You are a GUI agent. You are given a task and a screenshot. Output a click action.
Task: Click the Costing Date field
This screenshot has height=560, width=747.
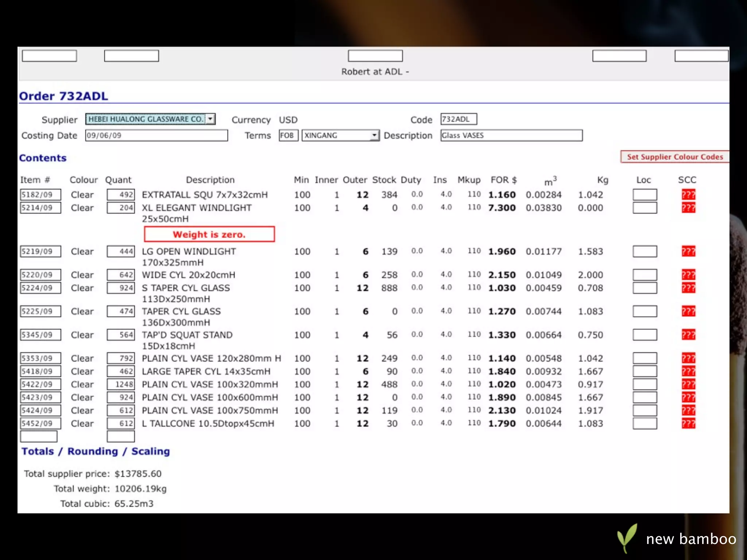click(156, 136)
